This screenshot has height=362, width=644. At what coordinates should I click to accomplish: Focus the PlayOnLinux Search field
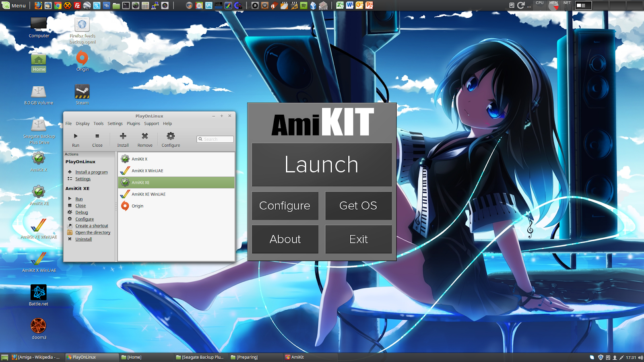pos(215,139)
